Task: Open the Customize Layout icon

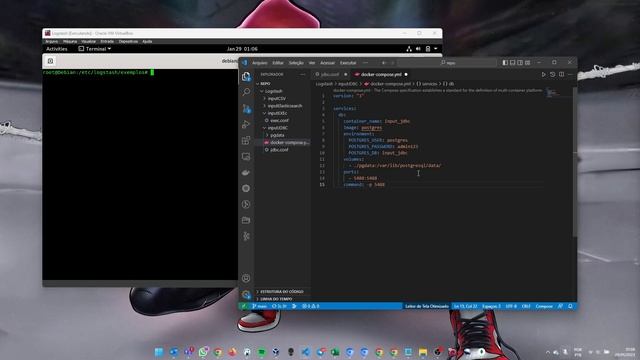Action: tap(528, 62)
